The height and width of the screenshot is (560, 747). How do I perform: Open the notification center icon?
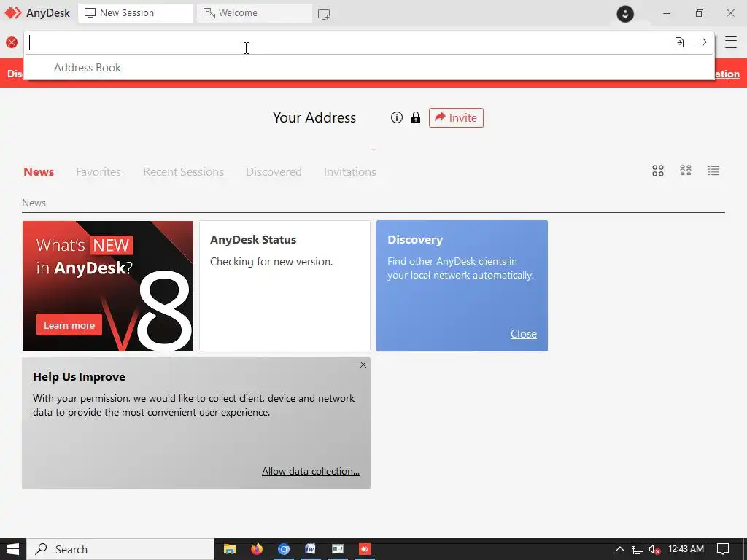tap(723, 549)
